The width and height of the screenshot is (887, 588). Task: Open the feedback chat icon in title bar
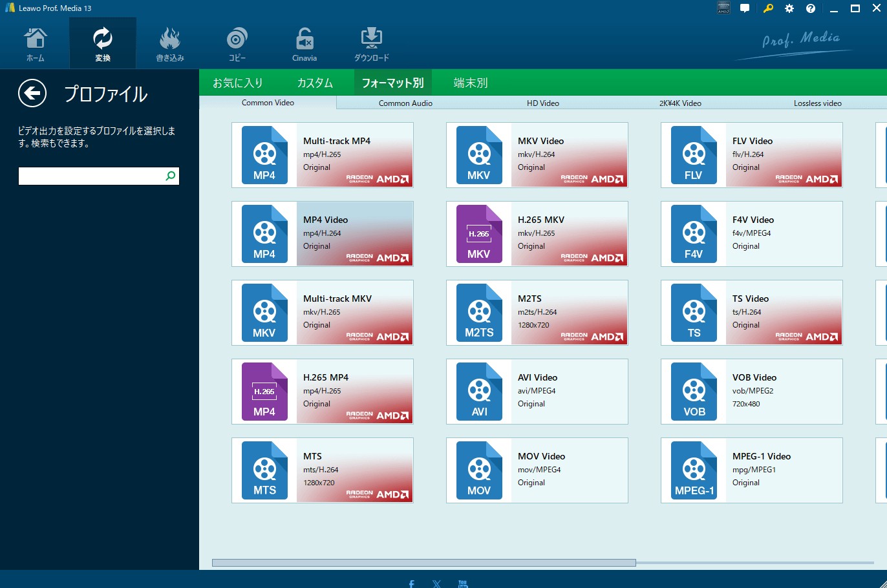click(745, 8)
